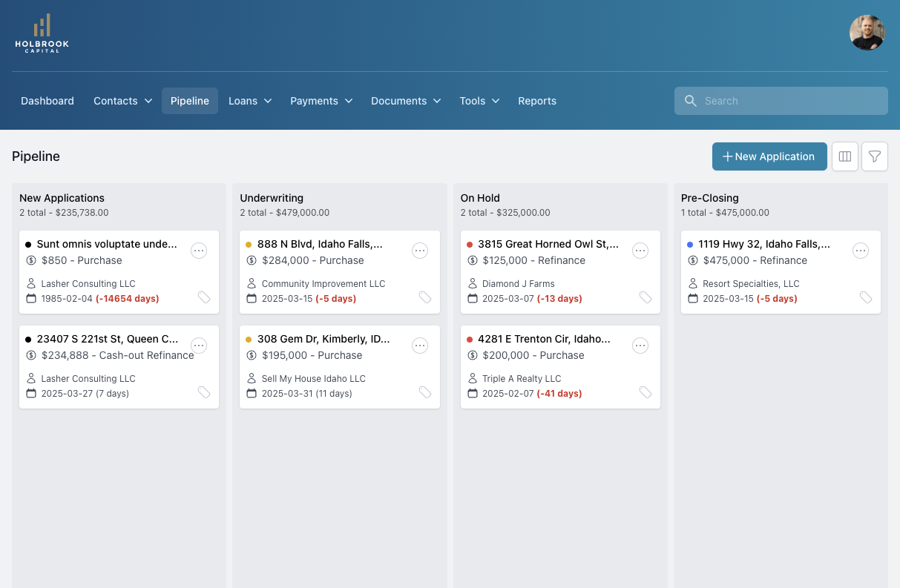
Task: Open options menu for Sunt omnis voluptate card
Action: [x=199, y=251]
